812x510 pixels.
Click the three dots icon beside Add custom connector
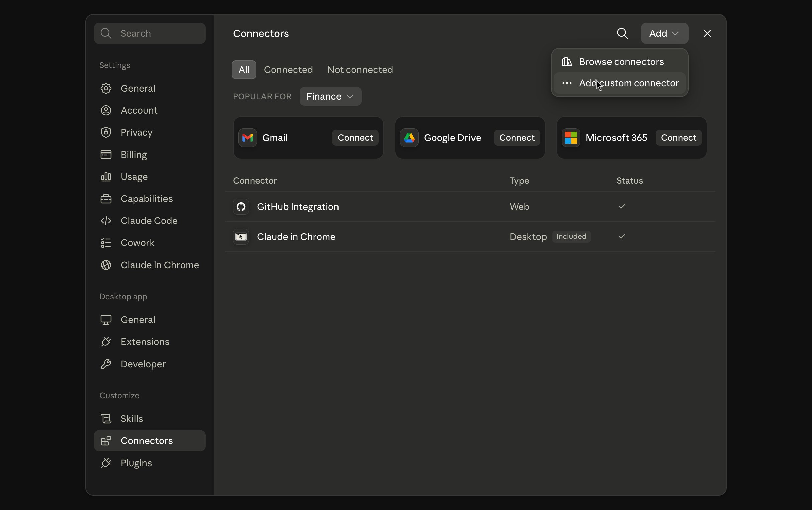pos(567,83)
